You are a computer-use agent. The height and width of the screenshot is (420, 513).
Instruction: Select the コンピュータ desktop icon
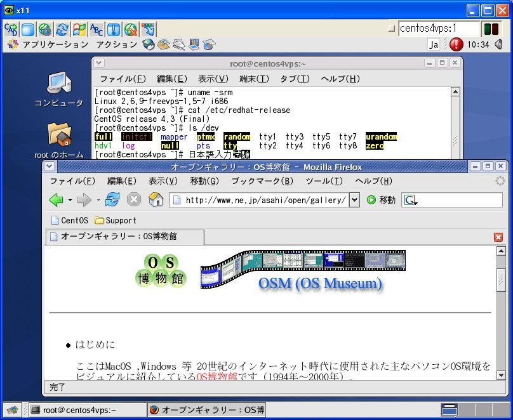tap(59, 89)
